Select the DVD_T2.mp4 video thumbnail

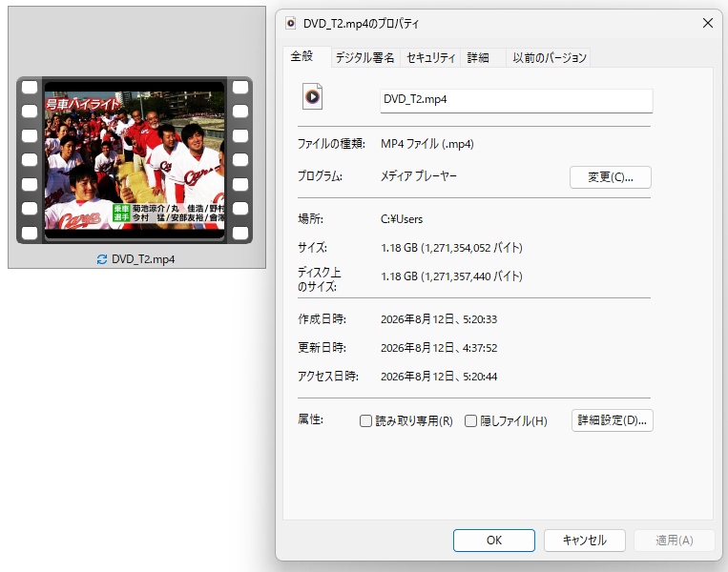135,160
